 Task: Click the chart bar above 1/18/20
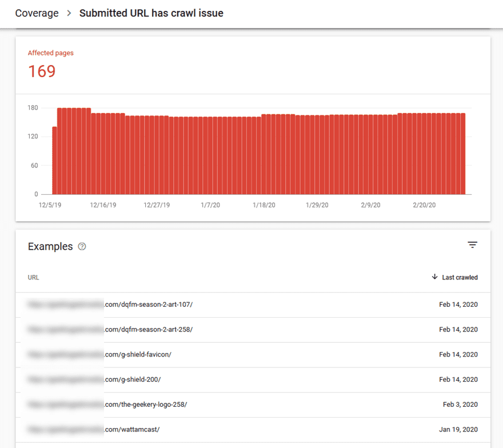(264, 154)
